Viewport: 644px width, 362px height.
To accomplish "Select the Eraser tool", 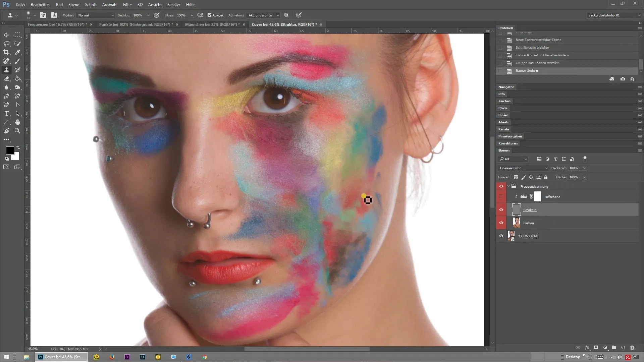I will [x=6, y=78].
